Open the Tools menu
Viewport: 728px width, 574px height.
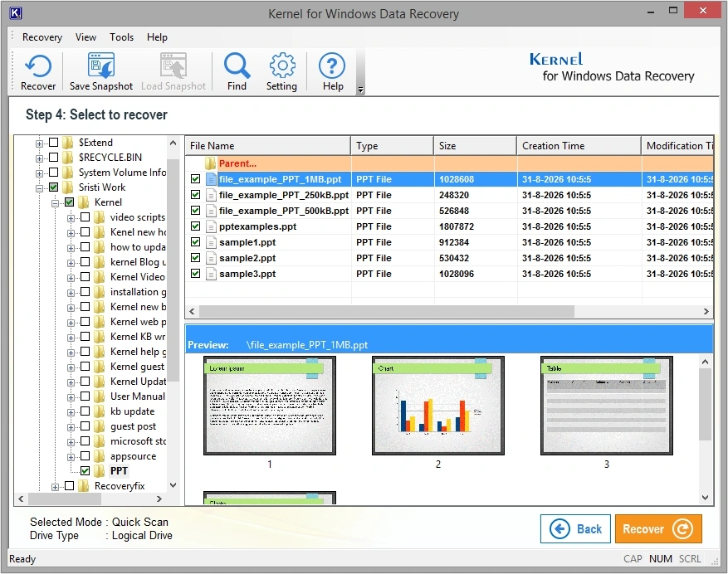[122, 37]
